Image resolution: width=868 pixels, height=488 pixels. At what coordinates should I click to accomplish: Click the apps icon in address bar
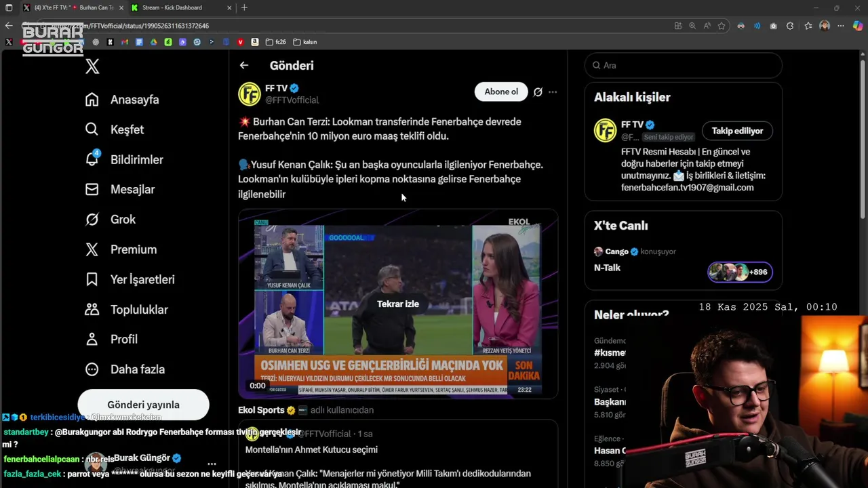click(678, 26)
